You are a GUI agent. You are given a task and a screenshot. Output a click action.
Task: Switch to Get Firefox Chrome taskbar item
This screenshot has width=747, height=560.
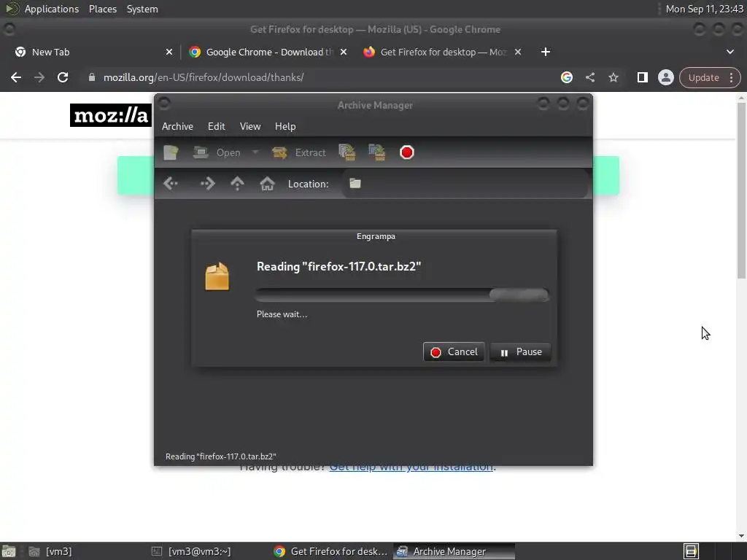(x=330, y=551)
